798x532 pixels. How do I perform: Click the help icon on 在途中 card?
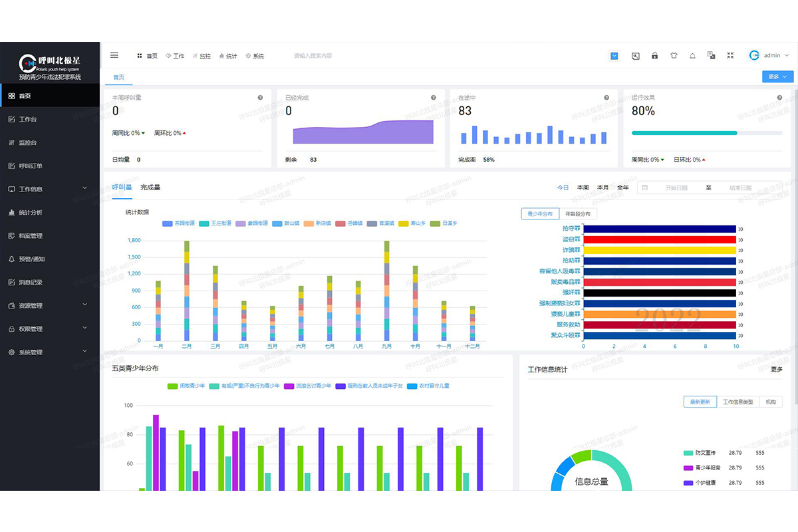tap(606, 98)
